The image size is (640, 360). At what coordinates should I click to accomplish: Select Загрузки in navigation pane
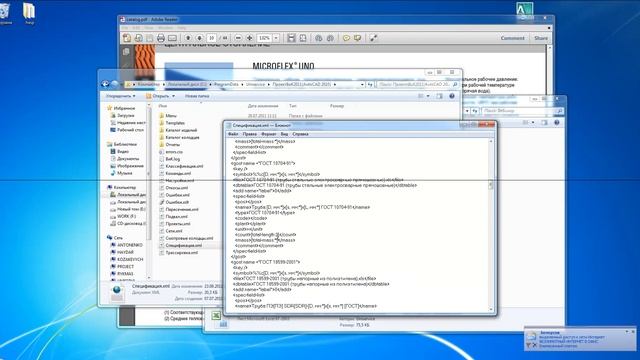(x=122, y=116)
